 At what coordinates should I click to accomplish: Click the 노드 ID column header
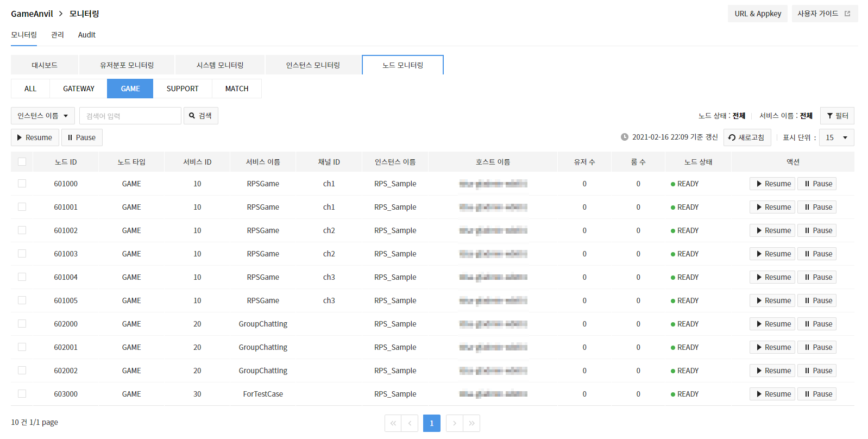pos(66,162)
